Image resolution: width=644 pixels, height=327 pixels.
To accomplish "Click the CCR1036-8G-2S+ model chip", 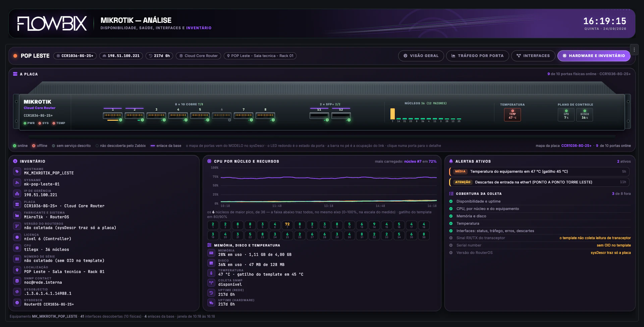I will 75,56.
